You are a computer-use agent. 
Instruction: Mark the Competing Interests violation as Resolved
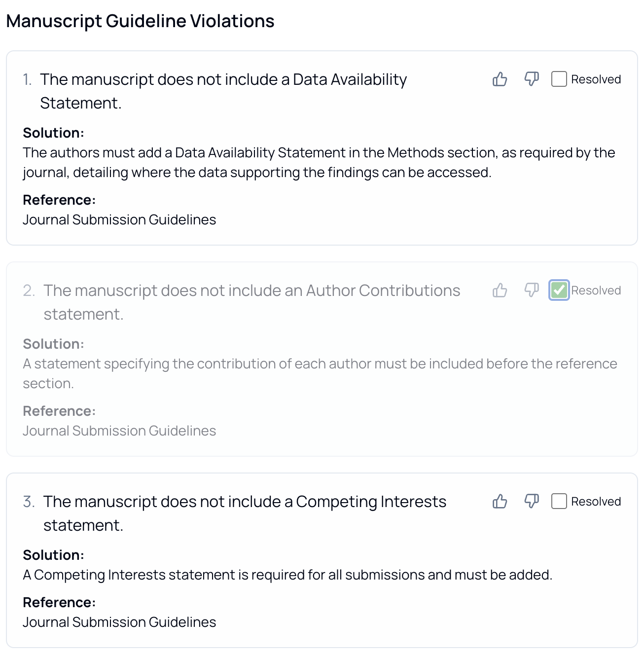coord(559,501)
